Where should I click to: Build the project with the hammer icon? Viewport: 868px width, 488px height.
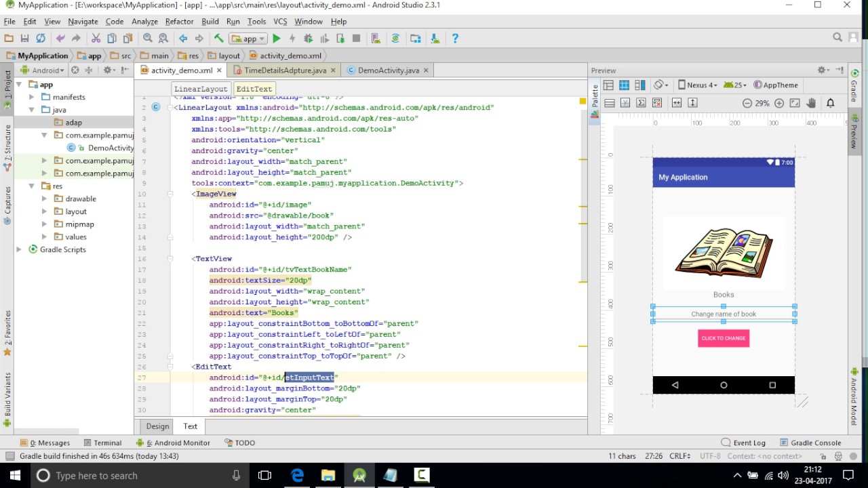[x=218, y=39]
